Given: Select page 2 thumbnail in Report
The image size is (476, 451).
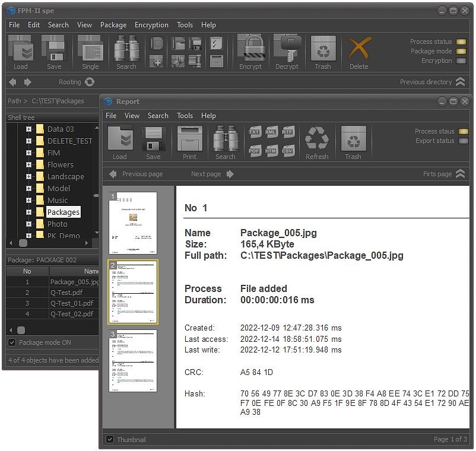Looking at the screenshot, I should tap(133, 292).
